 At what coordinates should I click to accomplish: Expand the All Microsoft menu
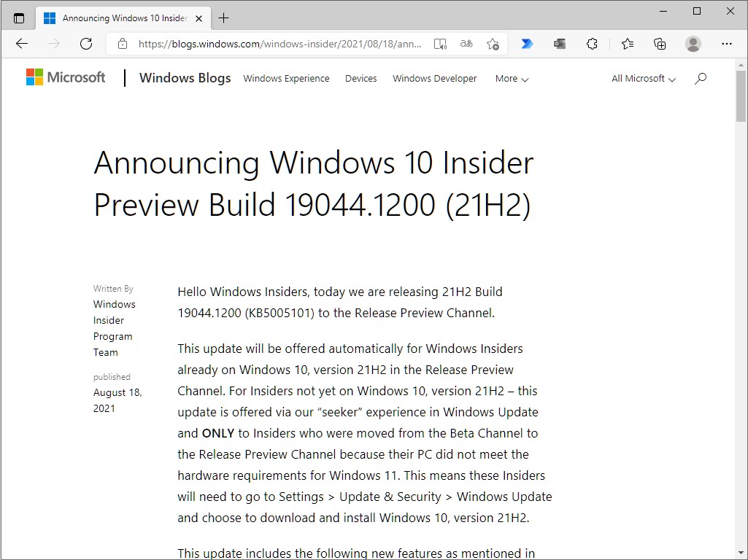click(x=643, y=79)
